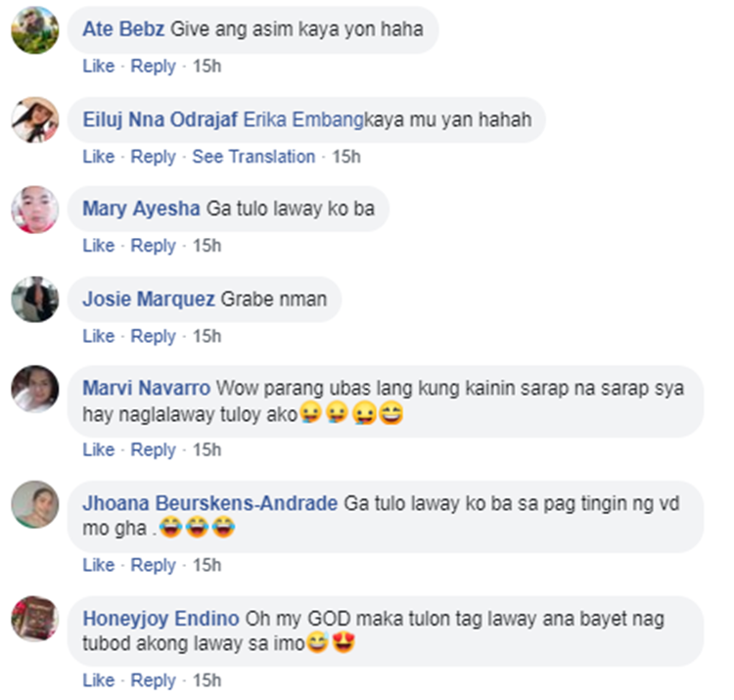734x700 pixels.
Task: Like Ate Bebz's comment
Action: (x=98, y=66)
